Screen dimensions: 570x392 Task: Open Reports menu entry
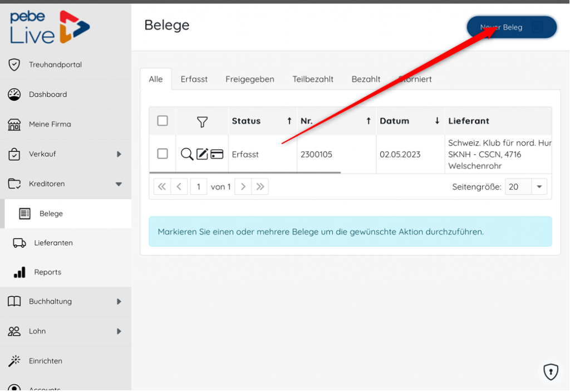(x=66, y=272)
